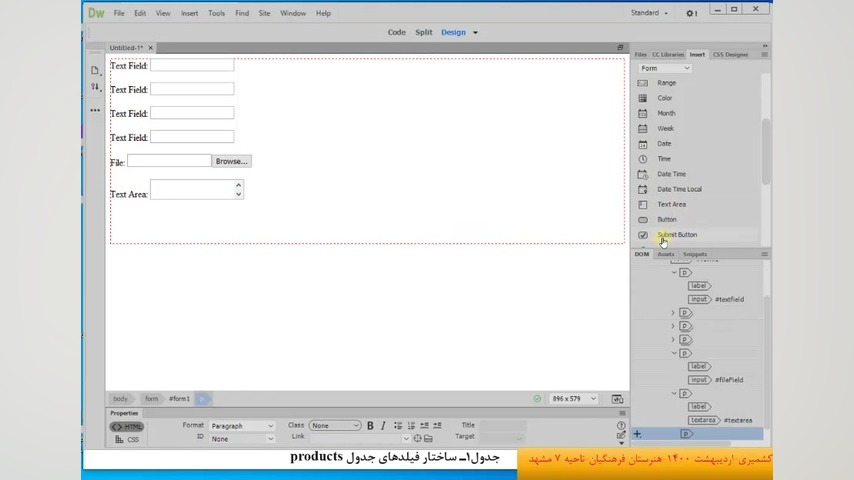The height and width of the screenshot is (480, 854).
Task: Create an unordered list in Properties
Action: point(398,426)
